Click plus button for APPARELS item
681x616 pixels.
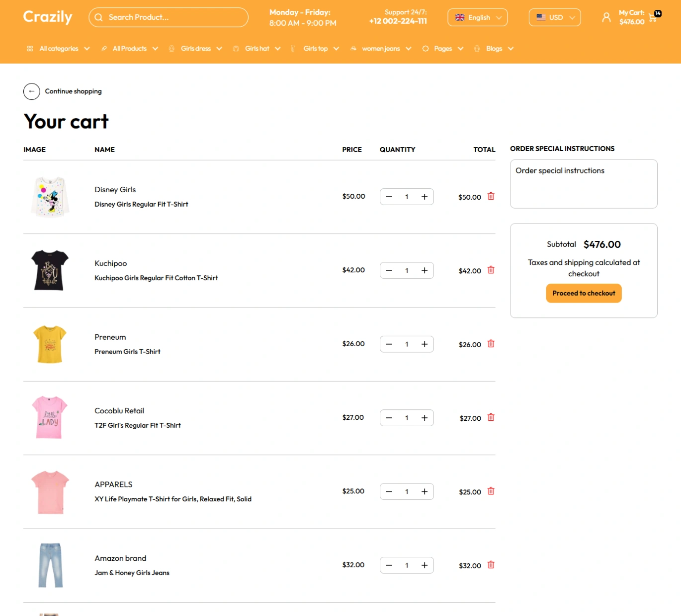pos(425,492)
